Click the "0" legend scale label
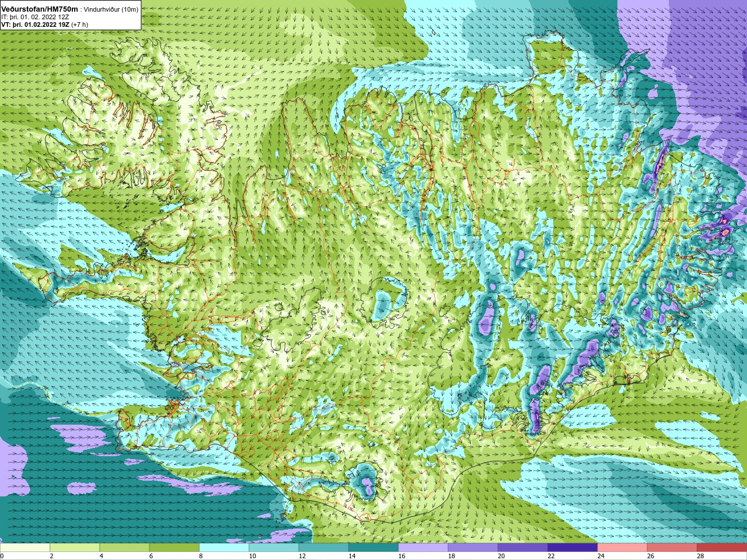 point(2,556)
